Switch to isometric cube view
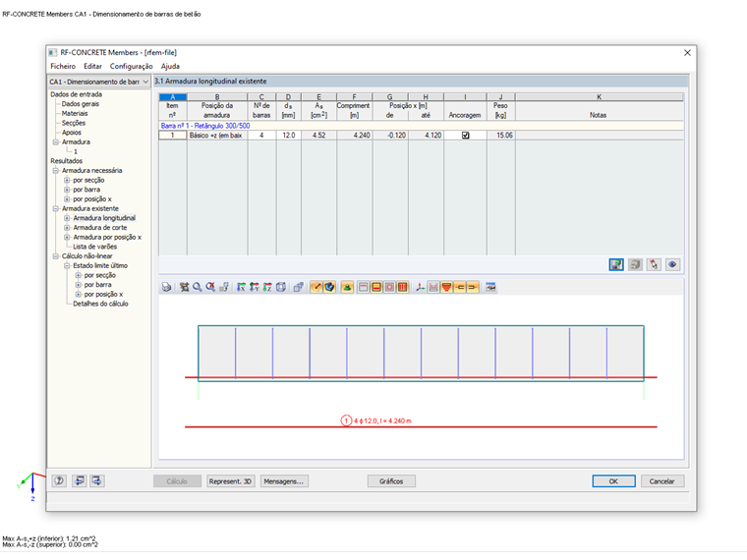The image size is (747, 560). click(281, 287)
